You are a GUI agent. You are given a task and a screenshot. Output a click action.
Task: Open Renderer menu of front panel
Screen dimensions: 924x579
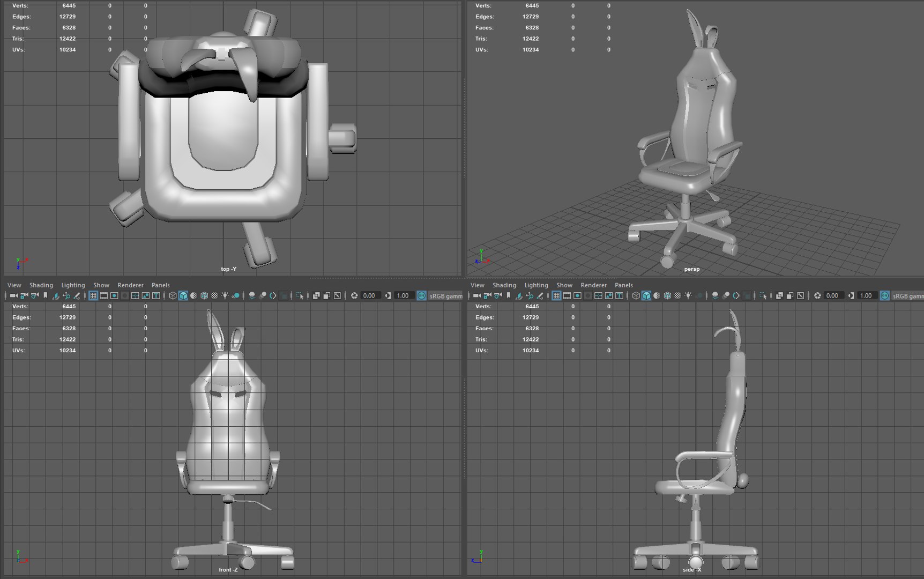(130, 285)
